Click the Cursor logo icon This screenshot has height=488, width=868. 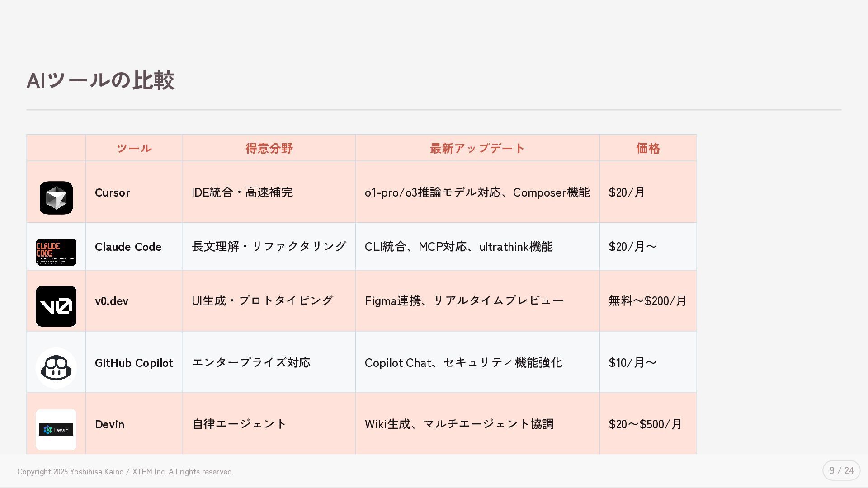click(56, 198)
